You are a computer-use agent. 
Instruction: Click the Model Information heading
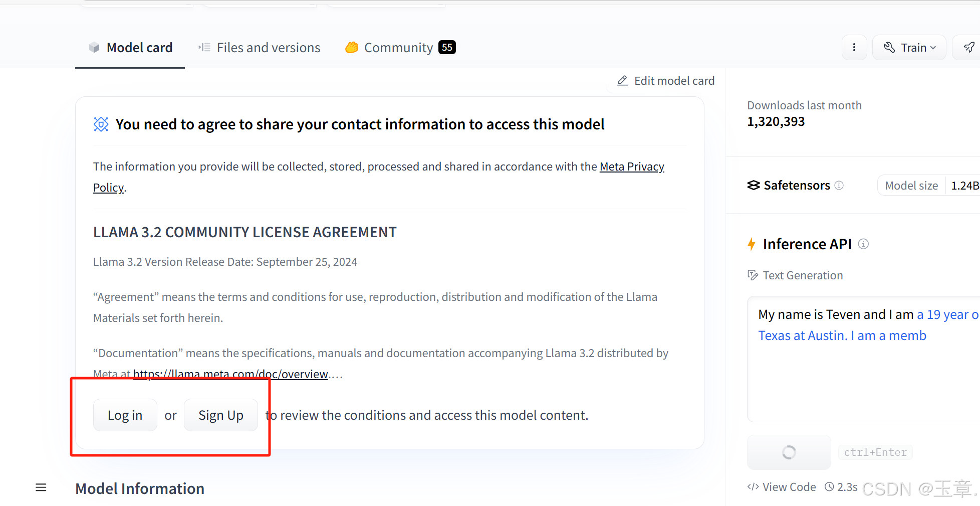pyautogui.click(x=140, y=488)
